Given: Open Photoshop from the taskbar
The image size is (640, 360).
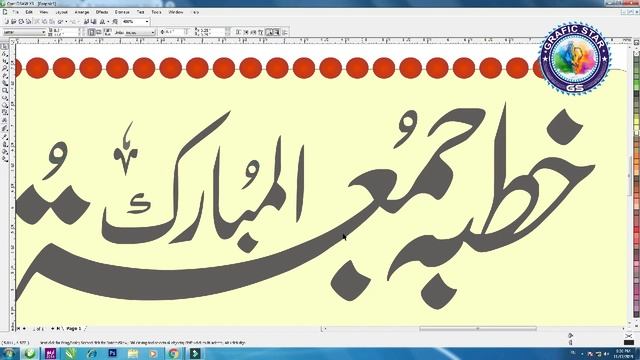Looking at the screenshot, I should pos(112,353).
